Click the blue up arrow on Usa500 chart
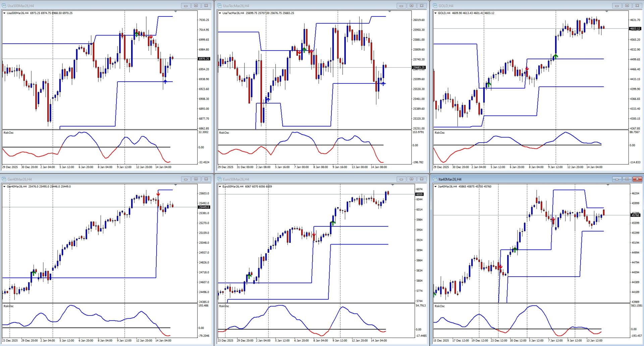Screen dimensions: 644x346 tap(165, 81)
